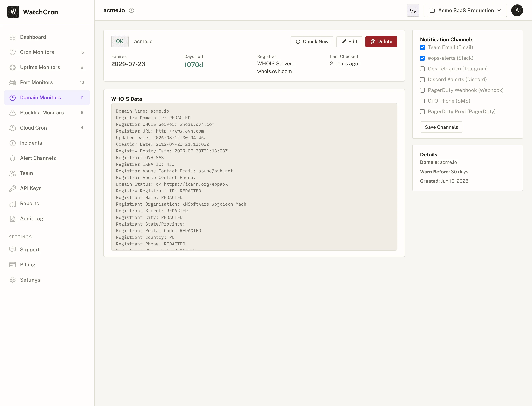This screenshot has height=406, width=532.
Task: Enable Ops Telegram (Telegram) channel
Action: coord(422,69)
